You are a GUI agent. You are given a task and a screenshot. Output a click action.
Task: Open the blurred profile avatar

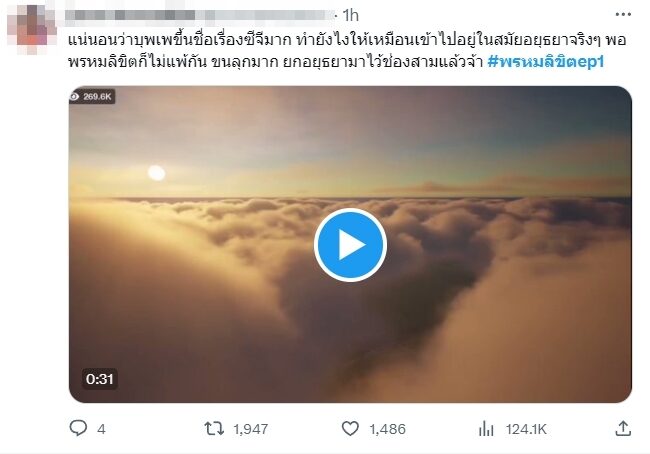tap(32, 29)
